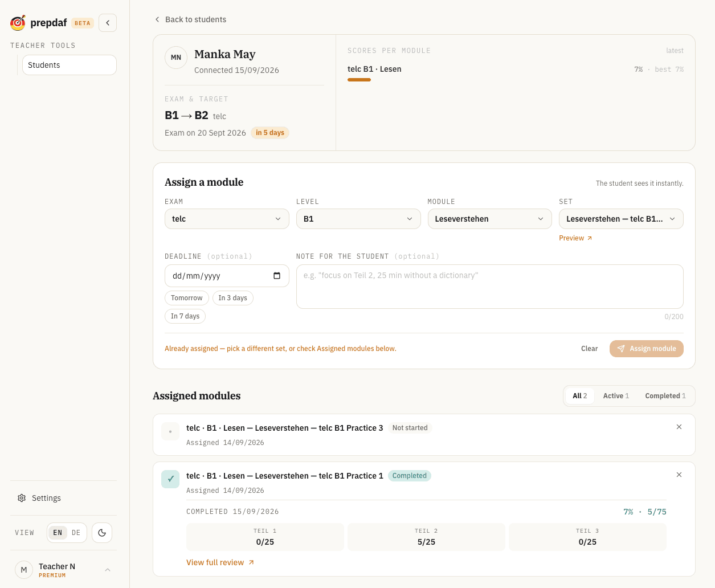Collapse the sidebar with the chevron button
Image resolution: width=715 pixels, height=588 pixels.
coord(108,23)
